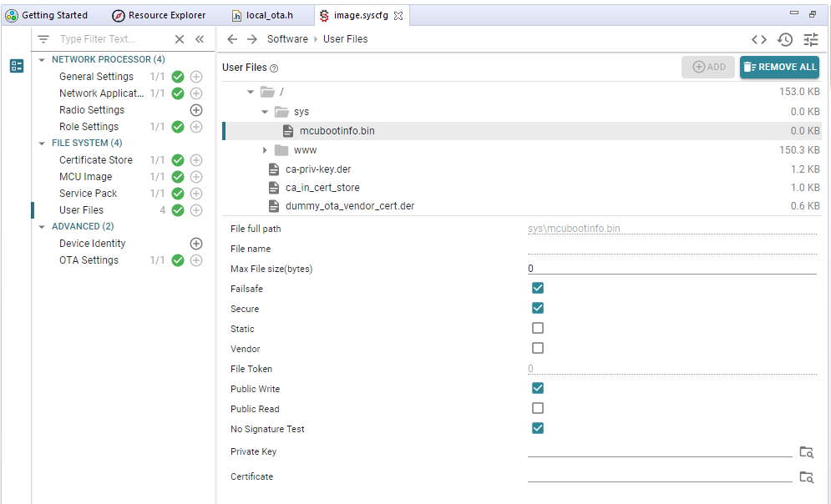Screen dimensions: 831x504
Task: Open the preferences sliders icon
Action: coord(811,39)
